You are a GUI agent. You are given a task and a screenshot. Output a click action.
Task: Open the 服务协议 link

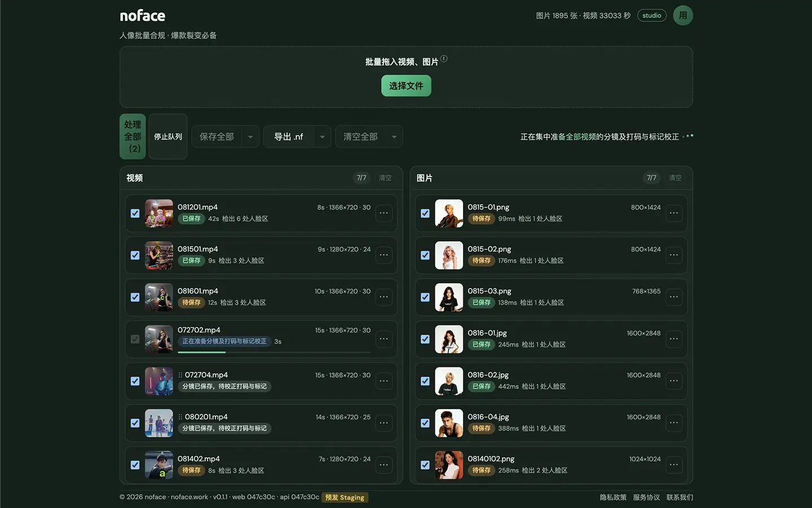click(x=646, y=497)
